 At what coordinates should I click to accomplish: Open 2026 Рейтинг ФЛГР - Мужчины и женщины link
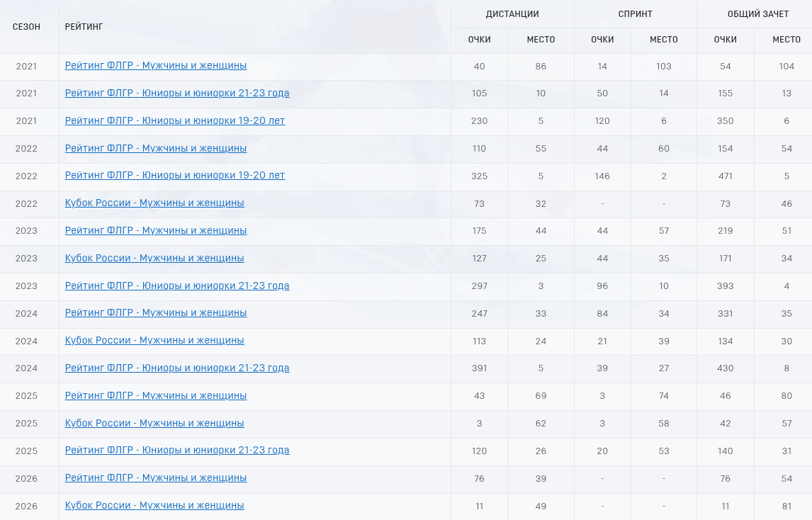(x=156, y=477)
